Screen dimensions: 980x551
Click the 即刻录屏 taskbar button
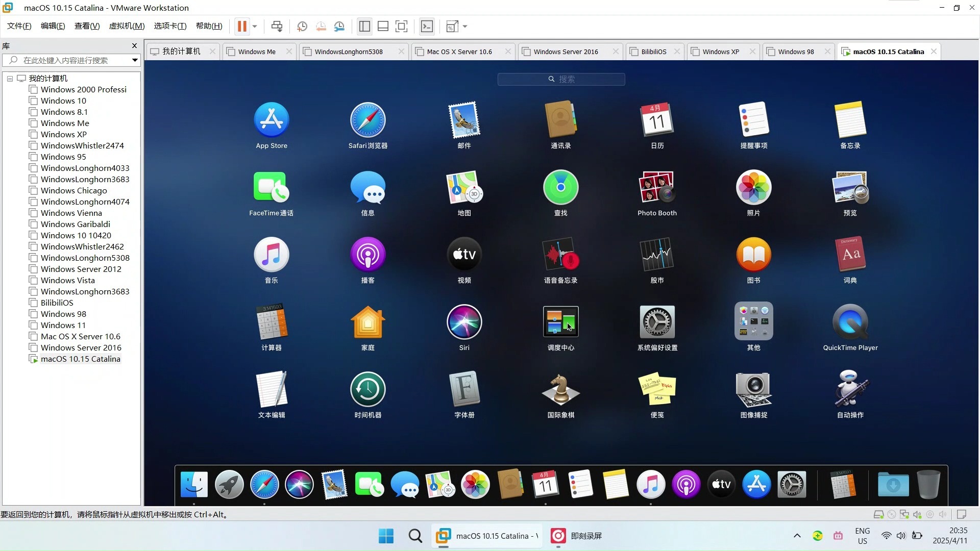point(577,536)
